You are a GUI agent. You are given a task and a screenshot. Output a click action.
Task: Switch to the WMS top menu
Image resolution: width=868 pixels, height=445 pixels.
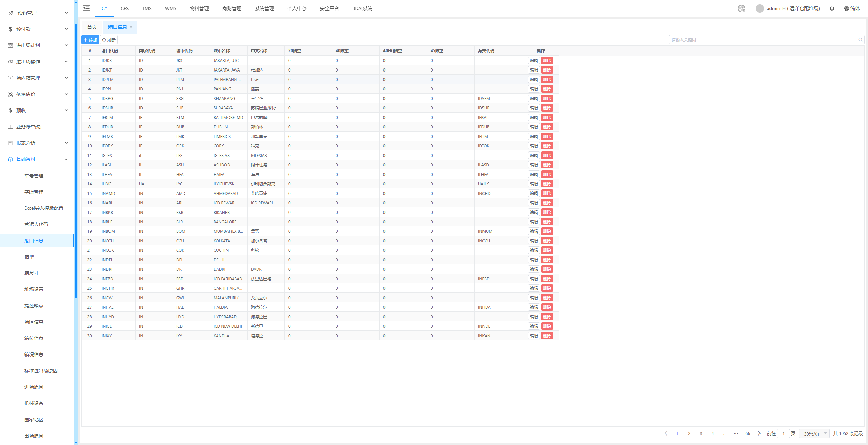[171, 8]
